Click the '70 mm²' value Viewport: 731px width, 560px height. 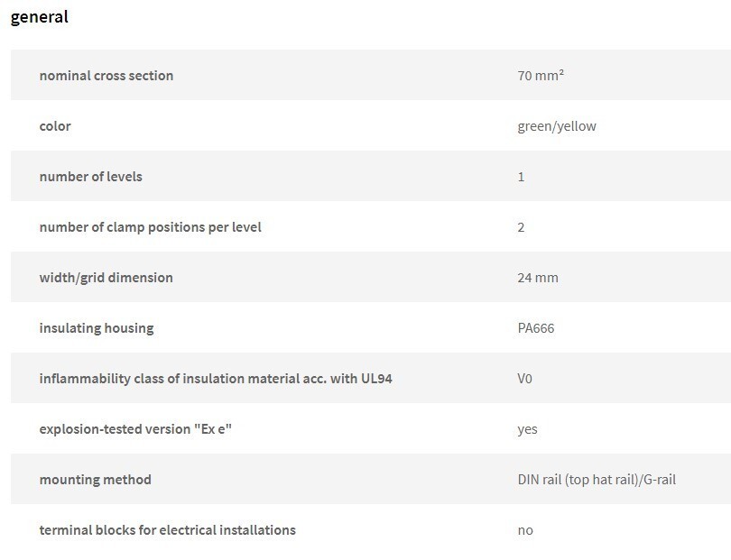pyautogui.click(x=541, y=75)
